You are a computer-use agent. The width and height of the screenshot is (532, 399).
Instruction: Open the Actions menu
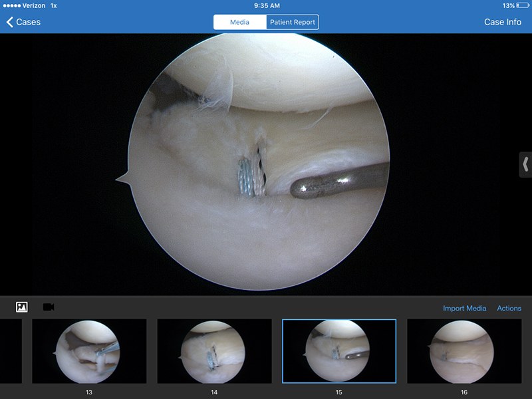pyautogui.click(x=509, y=308)
